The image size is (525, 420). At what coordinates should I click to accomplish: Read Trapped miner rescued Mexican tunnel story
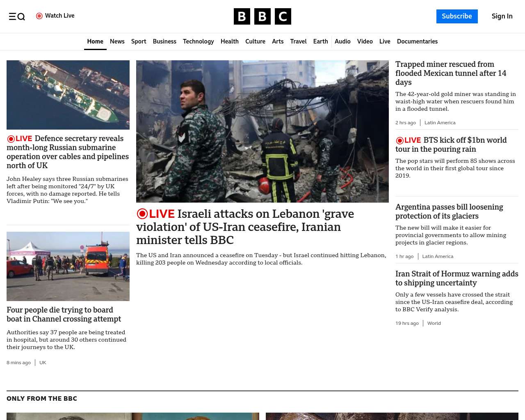tap(451, 73)
